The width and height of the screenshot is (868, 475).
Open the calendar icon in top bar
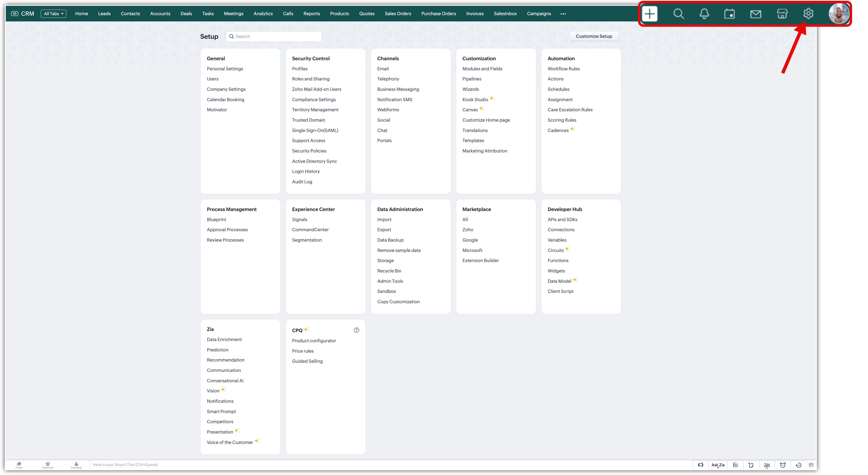(730, 14)
